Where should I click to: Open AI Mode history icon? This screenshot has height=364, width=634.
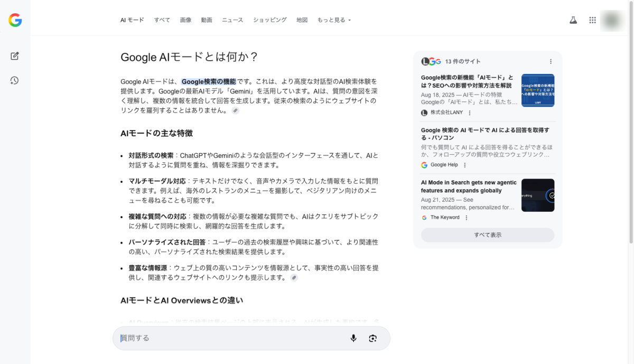coord(15,80)
